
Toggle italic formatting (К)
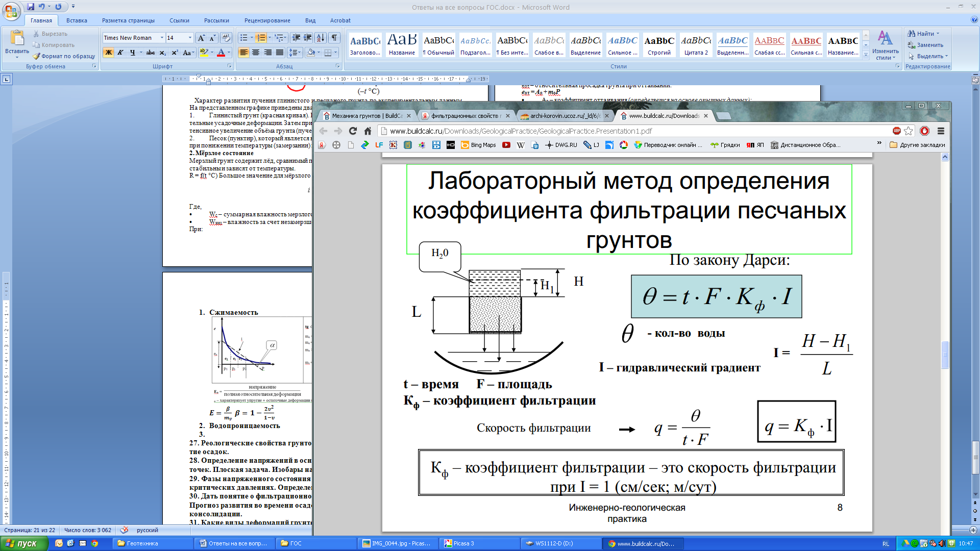pos(120,53)
